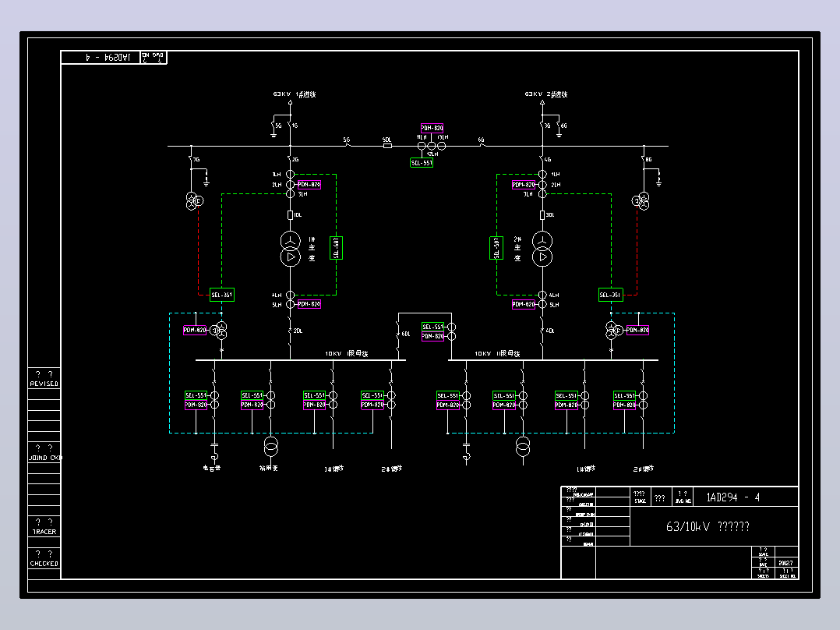Click the "TRACER" revision block label

coord(44,532)
